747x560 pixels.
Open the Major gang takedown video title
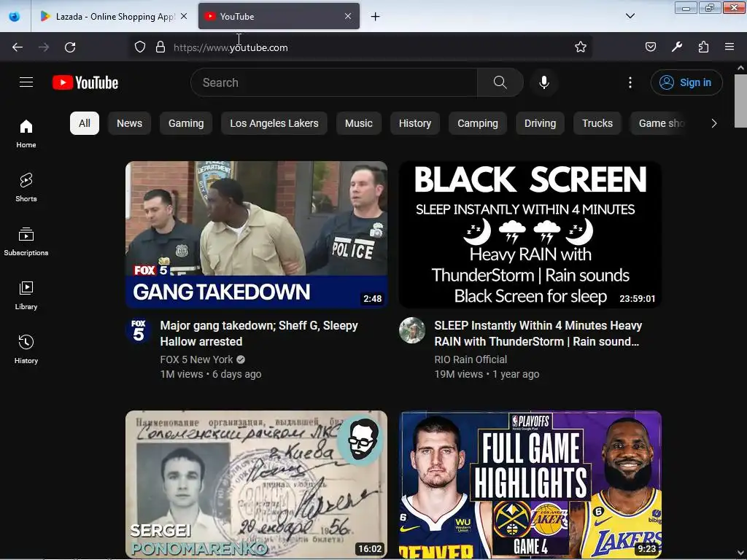[x=259, y=333]
